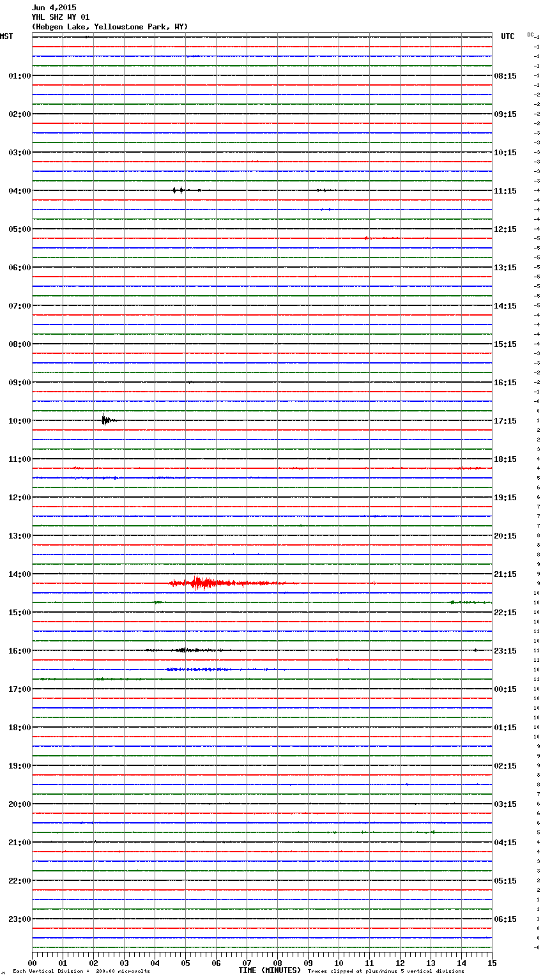Click the Traces clipped footer note
Viewport: 543px width, 980px height.
point(386,972)
